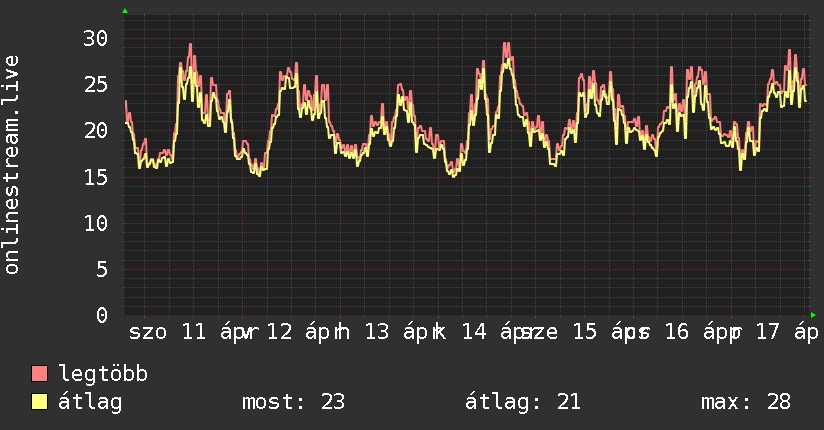The width and height of the screenshot is (824, 430).
Task: Click the 16 date label
Action: tap(677, 332)
